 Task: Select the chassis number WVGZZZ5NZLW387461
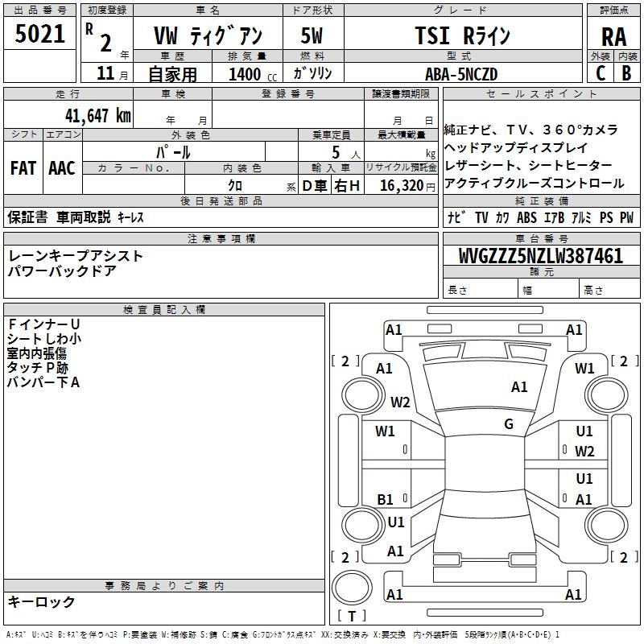(x=540, y=256)
